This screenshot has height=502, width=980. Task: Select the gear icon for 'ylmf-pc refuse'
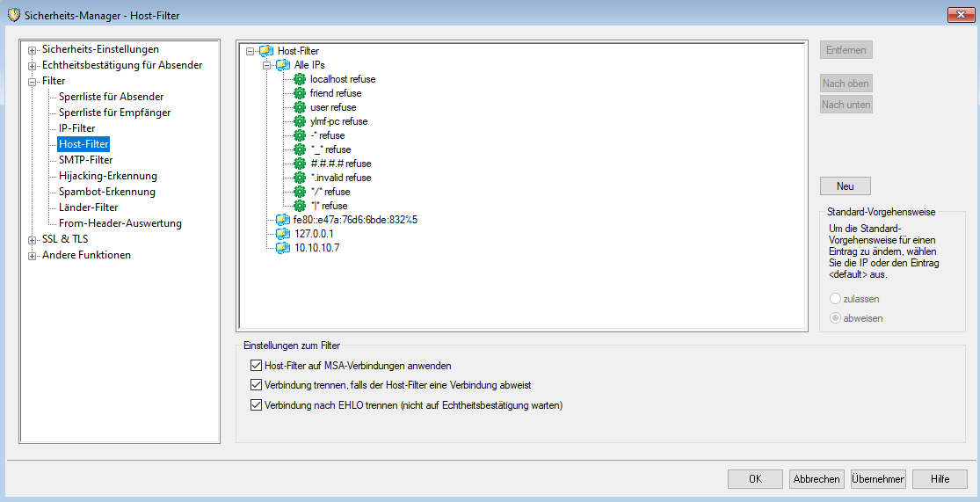tap(300, 121)
